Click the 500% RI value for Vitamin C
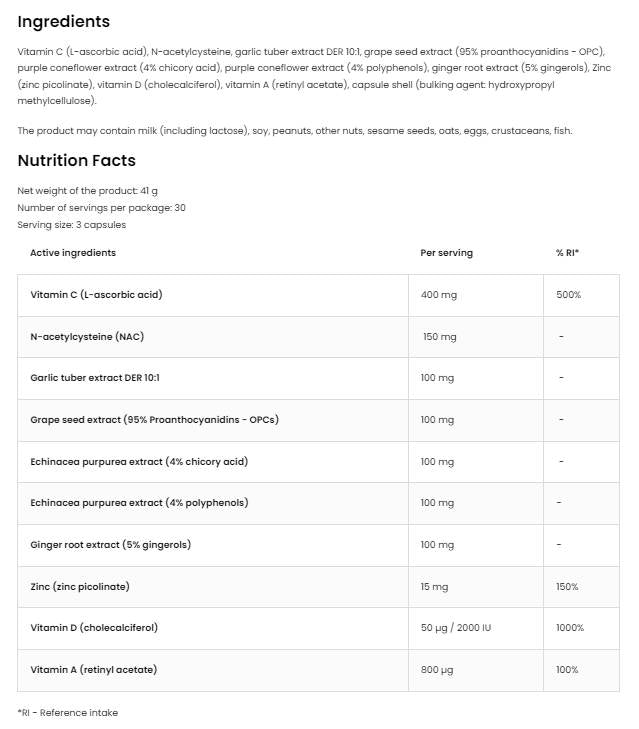This screenshot has height=729, width=639. click(x=569, y=295)
